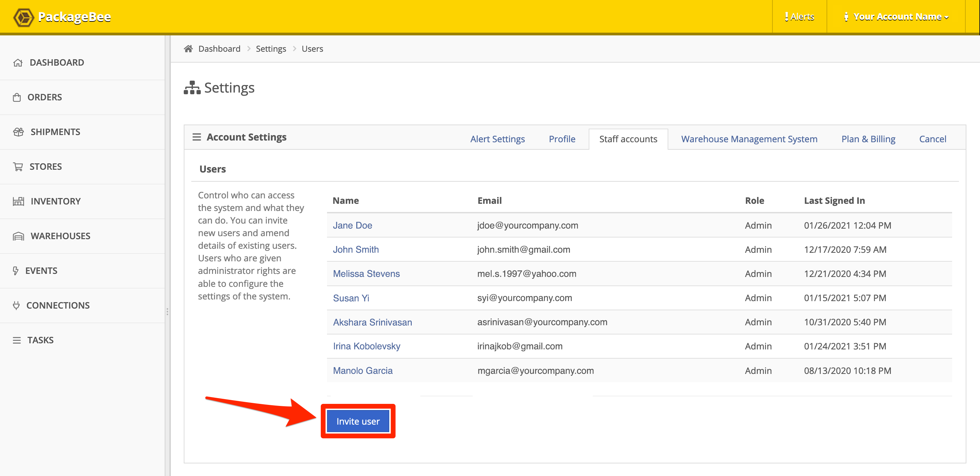Click the Warehouses building icon in sidebar
The image size is (980, 476).
(18, 236)
